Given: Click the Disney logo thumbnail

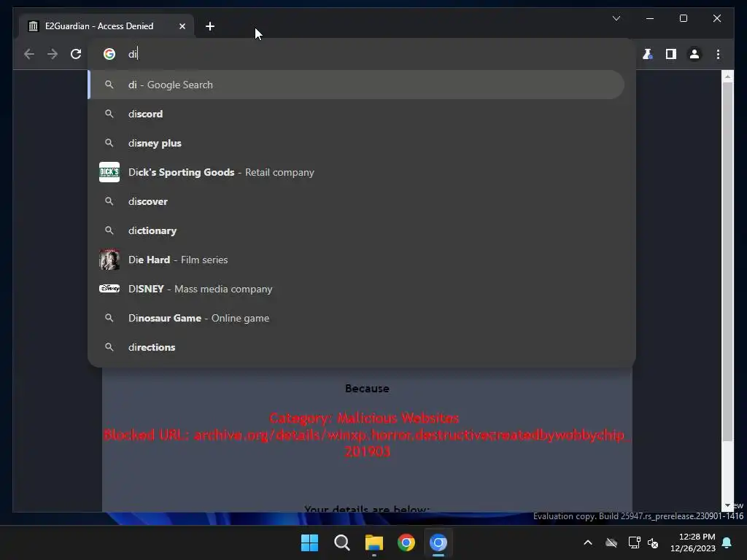Looking at the screenshot, I should (x=109, y=289).
